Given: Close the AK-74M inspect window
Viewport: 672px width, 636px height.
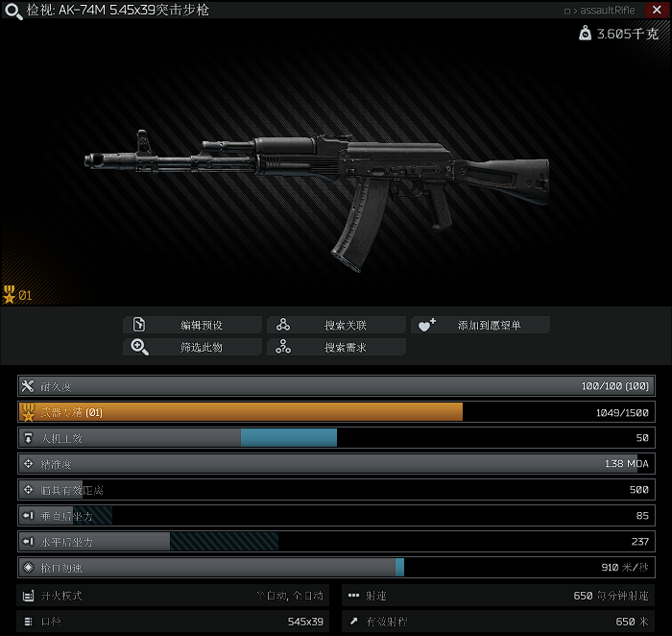Looking at the screenshot, I should point(657,10).
